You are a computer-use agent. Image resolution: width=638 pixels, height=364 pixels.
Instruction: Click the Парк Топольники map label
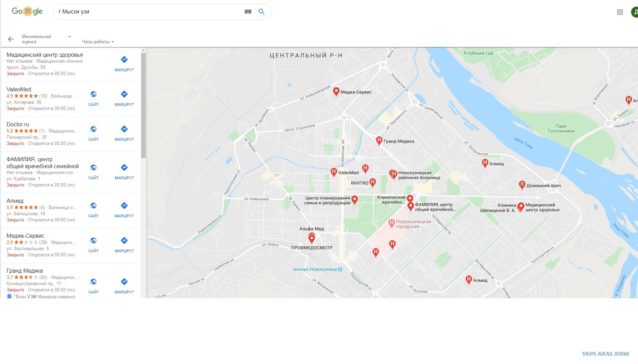click(x=561, y=128)
